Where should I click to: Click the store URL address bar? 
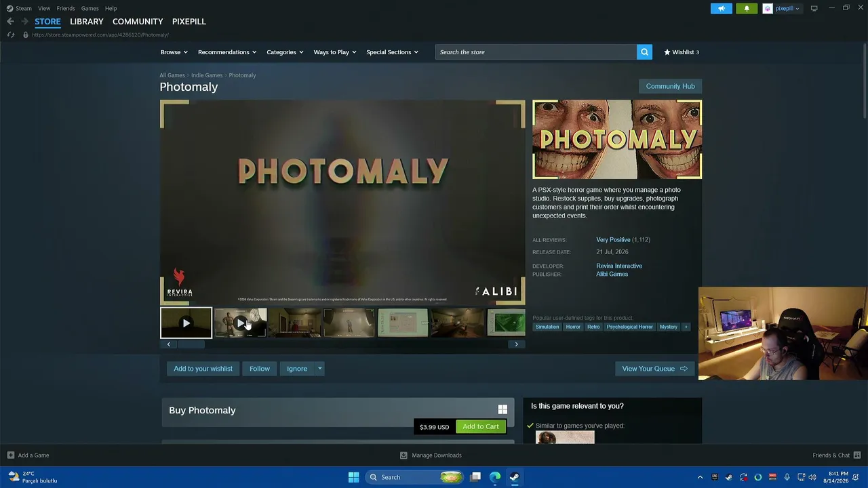pyautogui.click(x=100, y=35)
